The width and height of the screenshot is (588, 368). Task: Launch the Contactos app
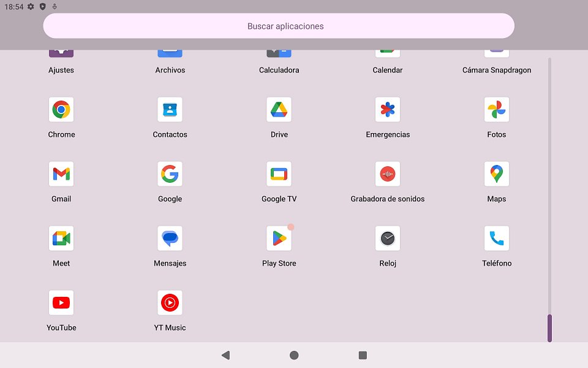170,110
